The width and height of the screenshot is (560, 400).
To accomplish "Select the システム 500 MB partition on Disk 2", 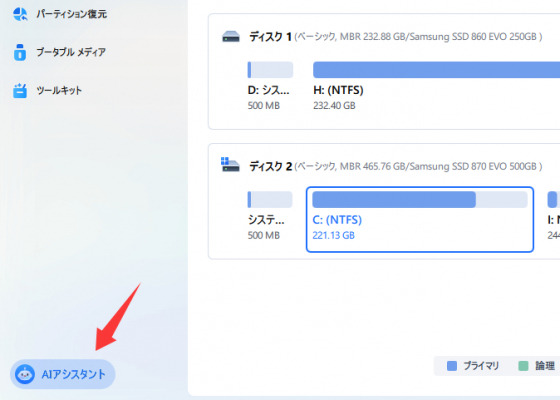I will coord(270,215).
